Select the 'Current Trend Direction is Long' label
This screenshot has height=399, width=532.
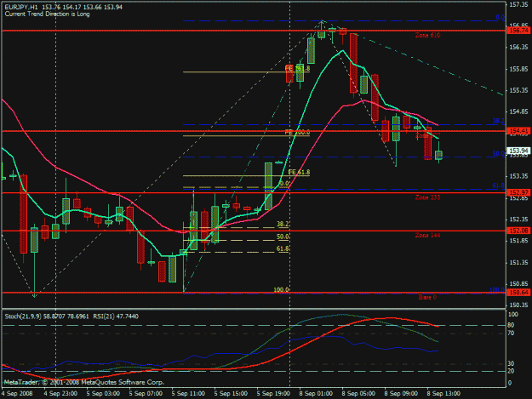click(47, 14)
